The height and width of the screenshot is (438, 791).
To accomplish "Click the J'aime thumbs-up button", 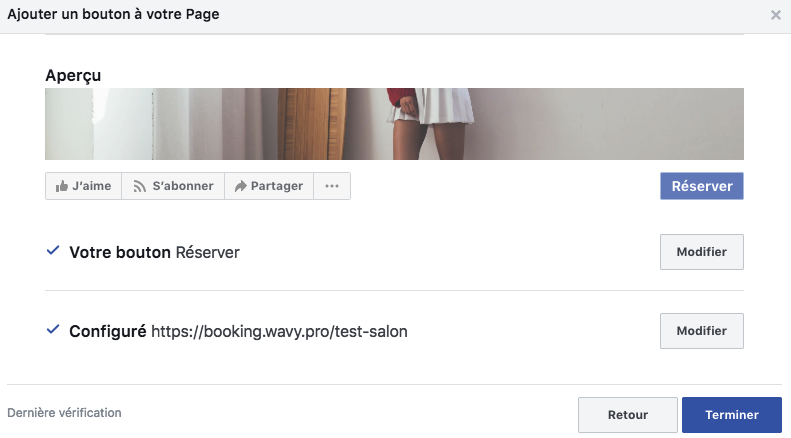I will 83,186.
